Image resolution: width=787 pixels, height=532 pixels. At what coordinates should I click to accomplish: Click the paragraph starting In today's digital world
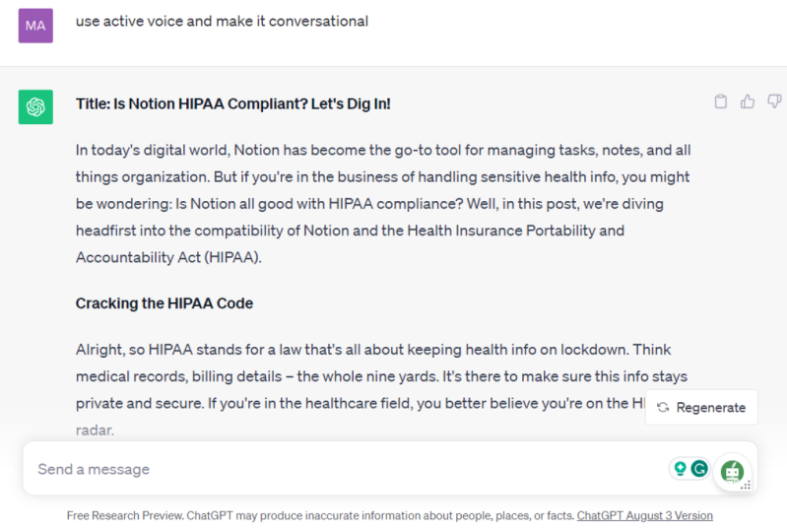tap(383, 204)
